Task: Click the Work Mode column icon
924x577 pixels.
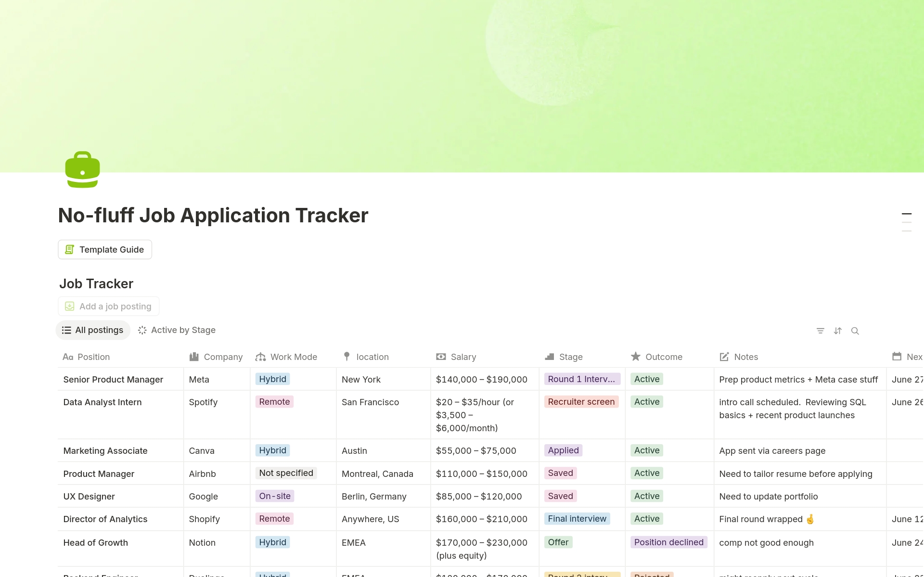Action: [260, 357]
